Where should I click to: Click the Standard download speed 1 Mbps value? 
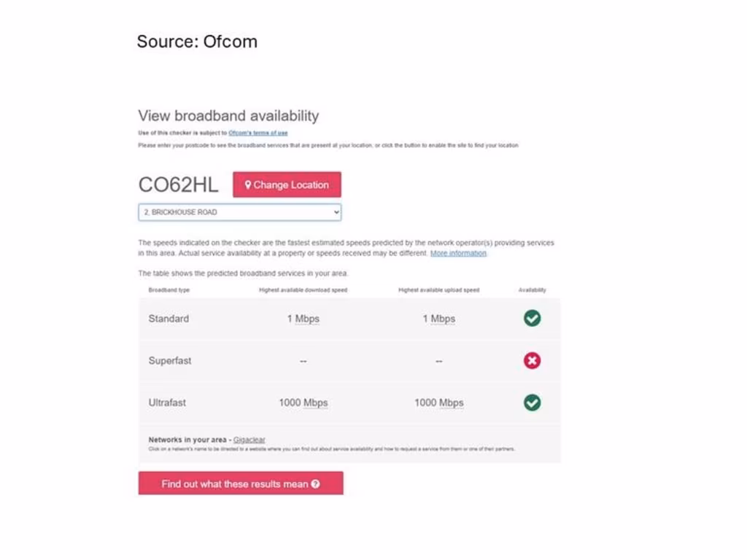(303, 319)
